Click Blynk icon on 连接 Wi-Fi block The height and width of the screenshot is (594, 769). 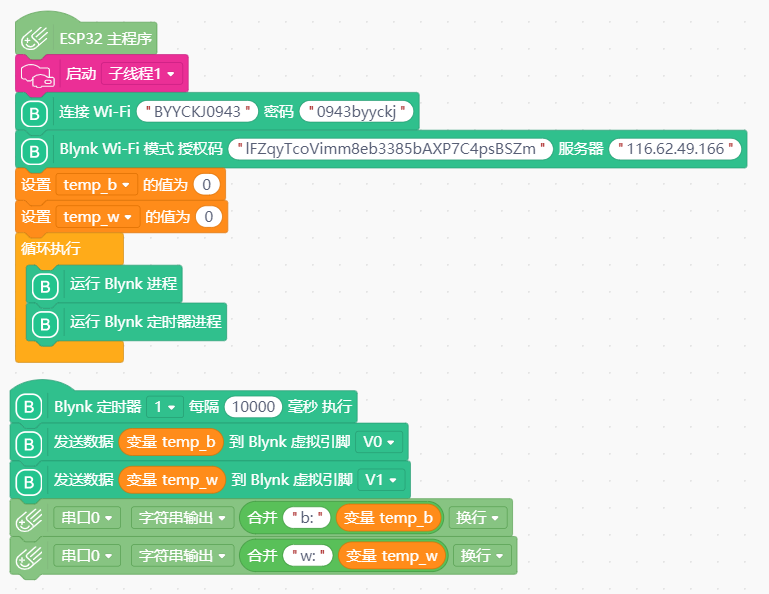click(x=34, y=114)
